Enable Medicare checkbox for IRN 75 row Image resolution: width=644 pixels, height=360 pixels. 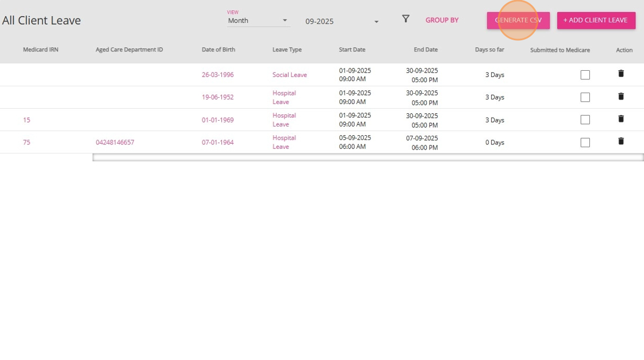pos(585,142)
